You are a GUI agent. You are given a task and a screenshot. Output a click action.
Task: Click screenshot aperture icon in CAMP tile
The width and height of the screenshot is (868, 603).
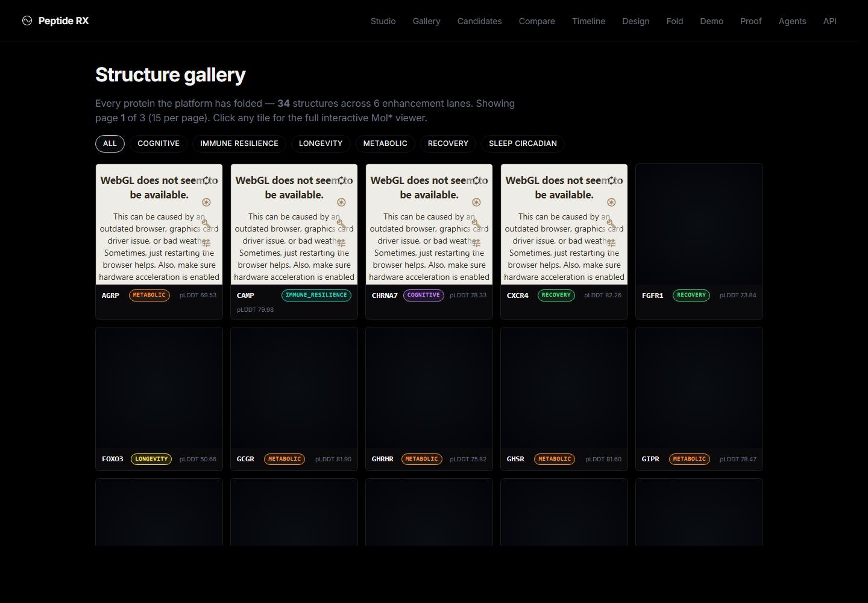(x=341, y=202)
